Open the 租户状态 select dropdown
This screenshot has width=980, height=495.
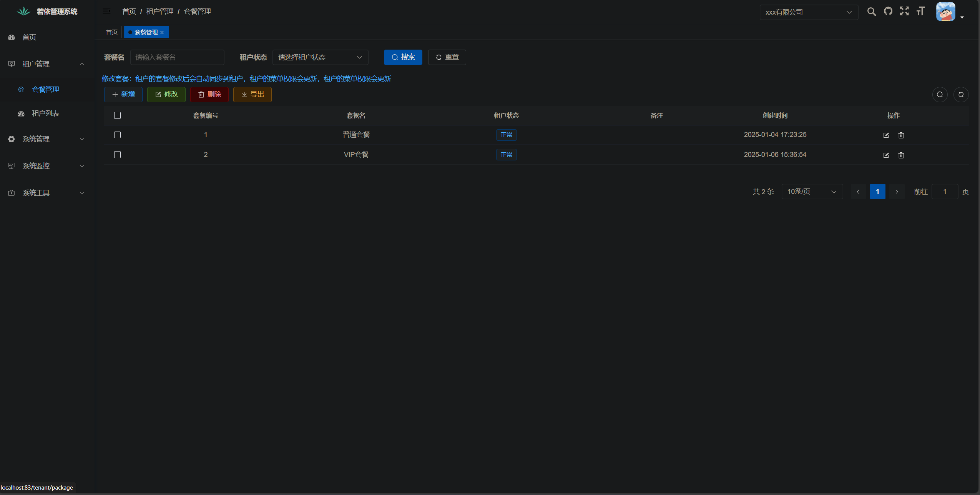[x=320, y=57]
